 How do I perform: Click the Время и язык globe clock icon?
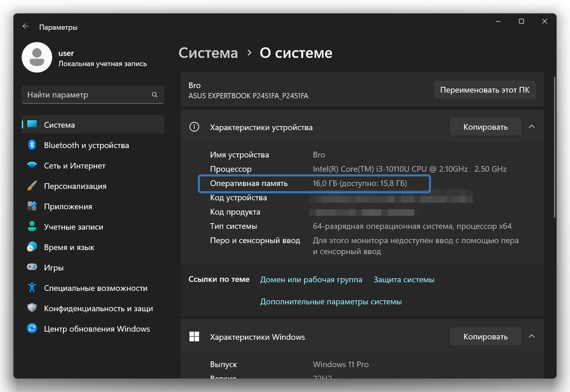click(32, 247)
